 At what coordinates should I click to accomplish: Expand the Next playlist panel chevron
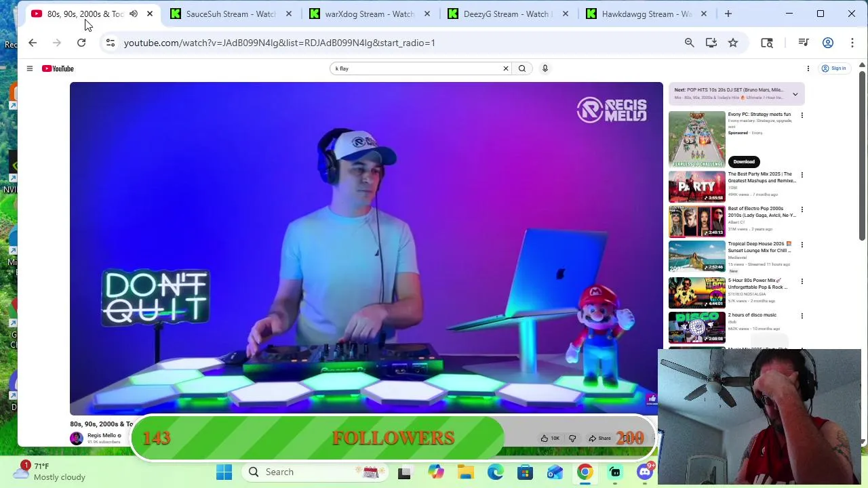pyautogui.click(x=795, y=94)
